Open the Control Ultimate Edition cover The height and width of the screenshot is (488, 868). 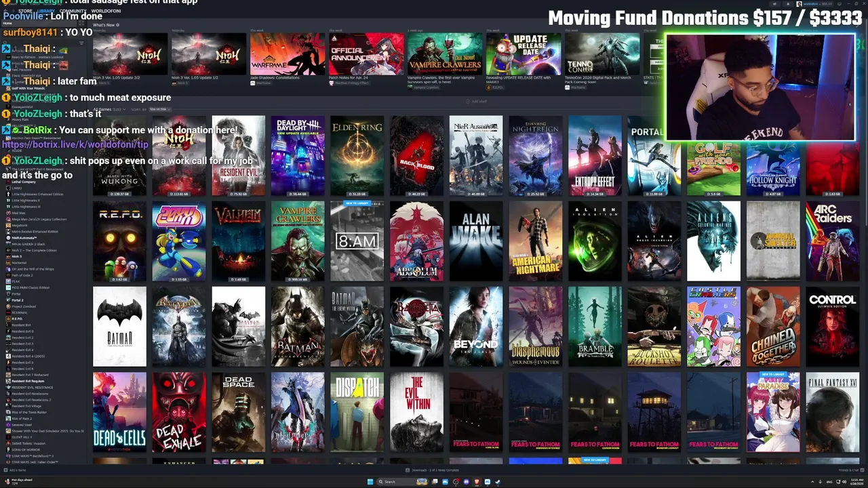coord(832,327)
